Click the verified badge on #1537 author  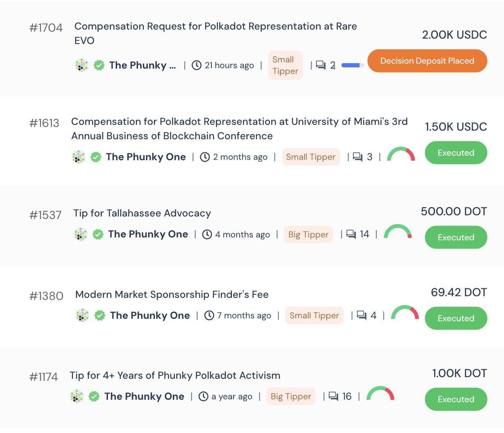(x=98, y=234)
